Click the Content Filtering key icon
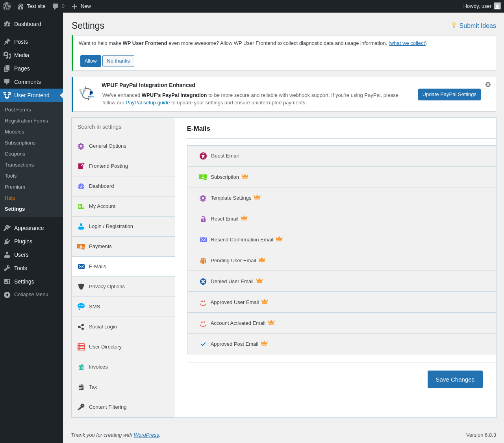This screenshot has width=504, height=443. pyautogui.click(x=81, y=407)
